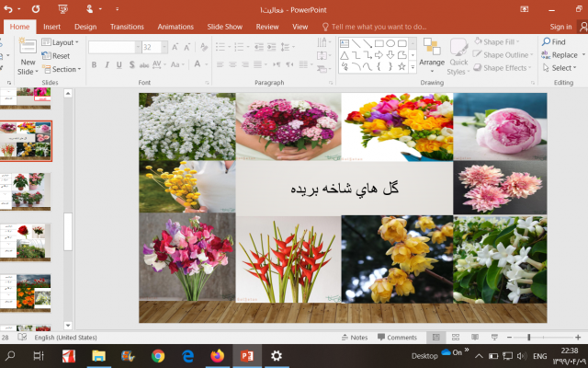Open the Design tab
Screen dimensions: 588x368
tap(85, 27)
